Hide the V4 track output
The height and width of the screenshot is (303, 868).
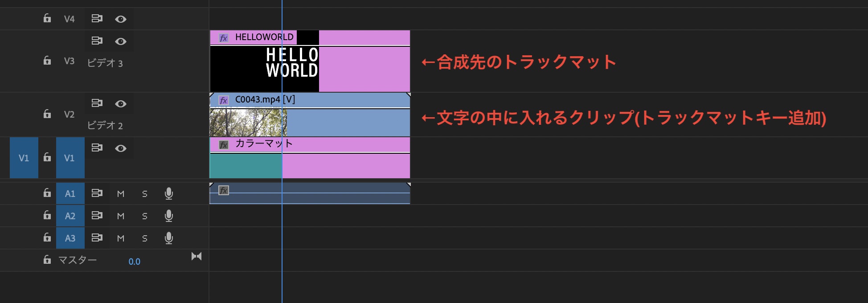pos(121,19)
